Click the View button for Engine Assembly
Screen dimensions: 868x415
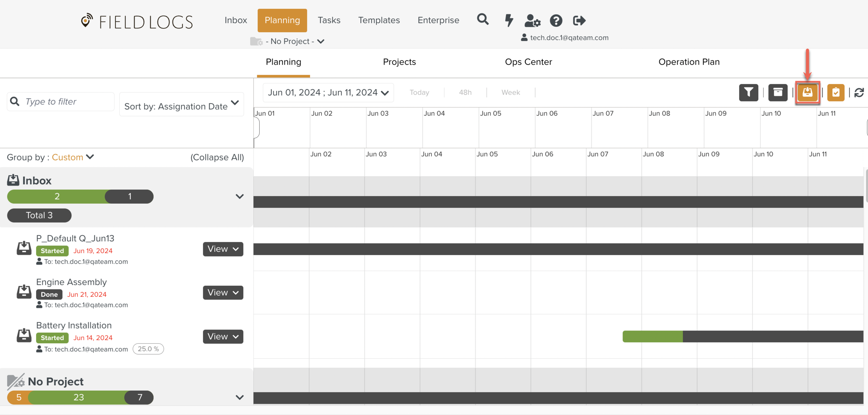point(223,293)
